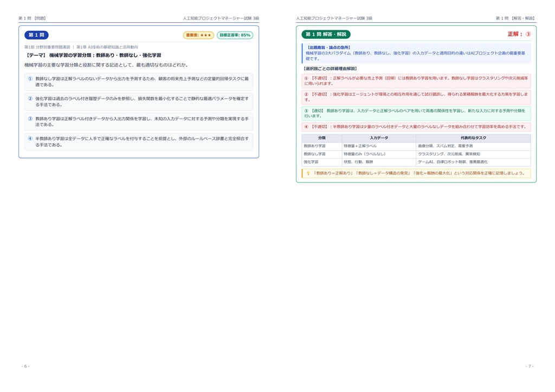Click breadcrumb 第1章 AI技術の基礎知識と活用動向

pyautogui.click(x=107, y=47)
